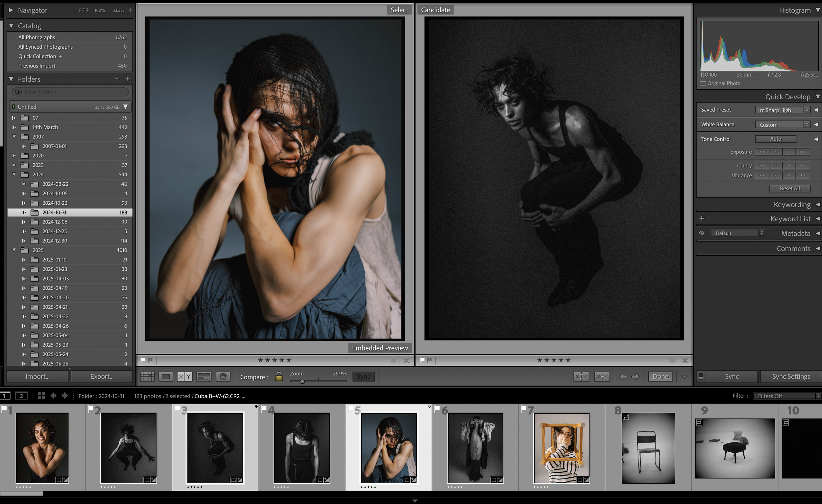The height and width of the screenshot is (504, 822).
Task: Go back using the filmstrip back arrow
Action: point(53,396)
